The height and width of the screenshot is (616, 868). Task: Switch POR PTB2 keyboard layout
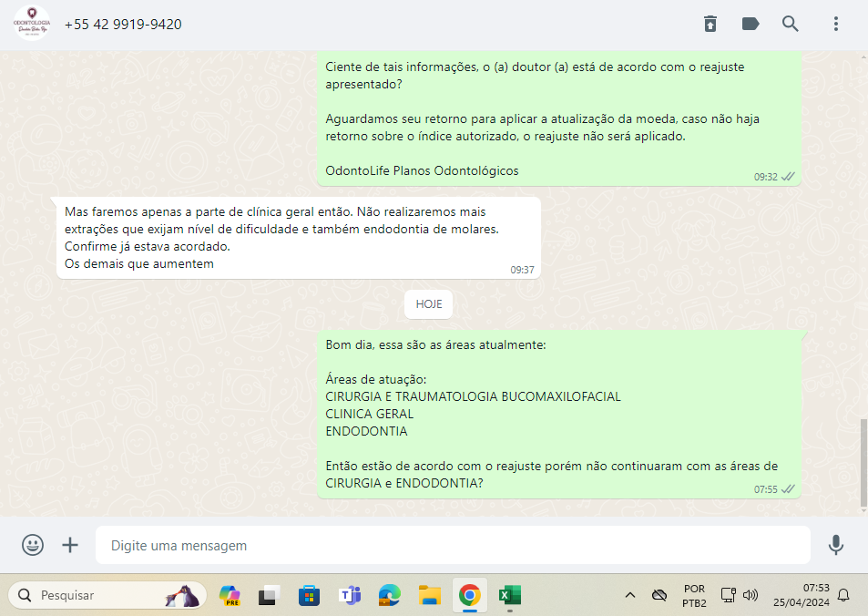694,596
